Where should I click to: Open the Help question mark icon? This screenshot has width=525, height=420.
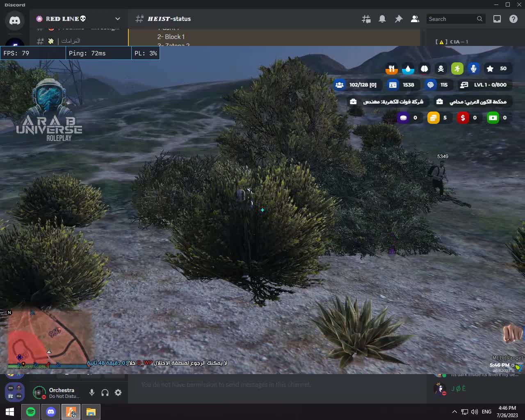coord(513,19)
